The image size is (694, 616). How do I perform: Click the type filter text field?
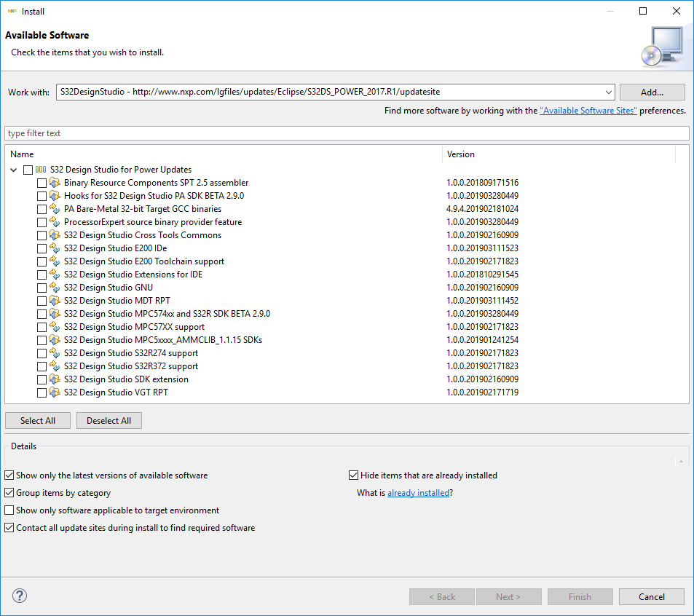click(x=347, y=133)
